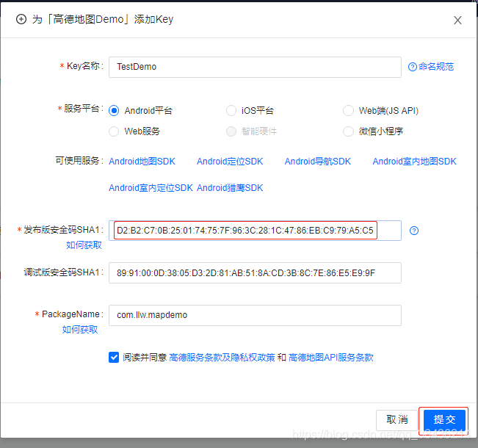Open the Android导航SDK link
Image resolution: width=478 pixels, height=448 pixels.
[x=318, y=161]
